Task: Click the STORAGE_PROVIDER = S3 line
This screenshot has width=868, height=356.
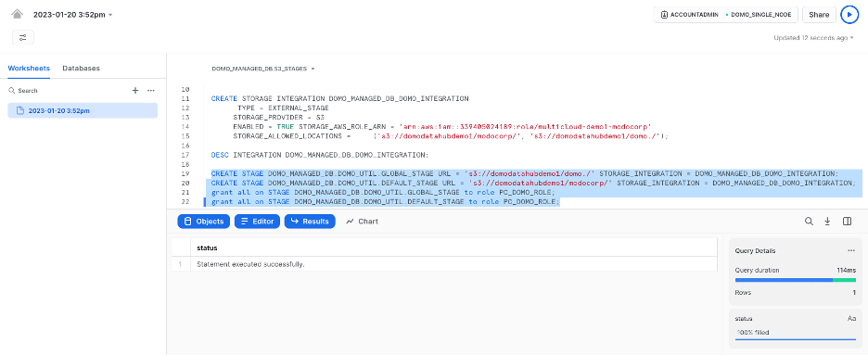Action: point(278,118)
